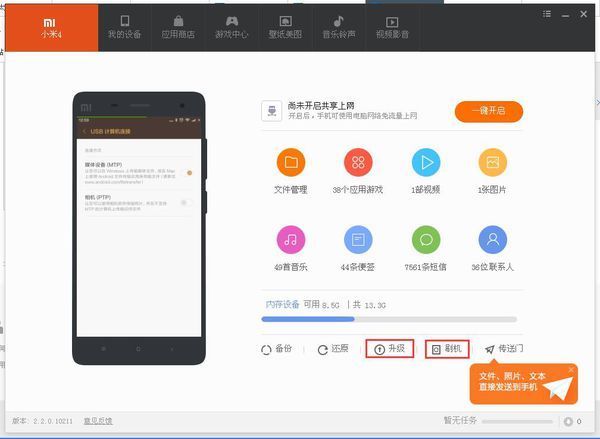Open 文件管理 folder icon
600x439 pixels.
click(x=291, y=162)
